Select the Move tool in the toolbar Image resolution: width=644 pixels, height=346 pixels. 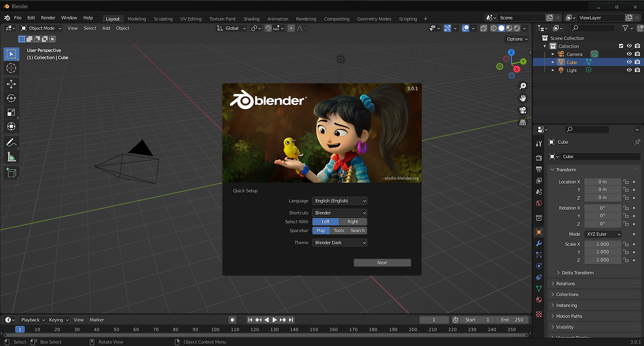coord(11,84)
